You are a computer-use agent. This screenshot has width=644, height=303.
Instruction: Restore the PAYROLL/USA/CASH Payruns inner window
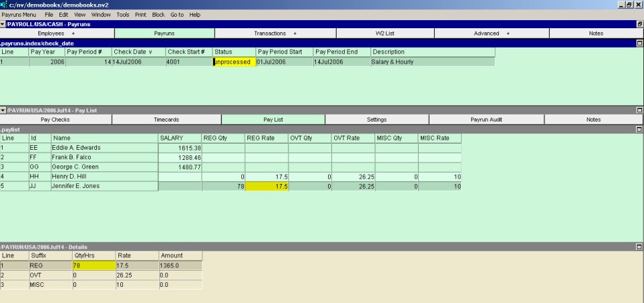tap(639, 24)
